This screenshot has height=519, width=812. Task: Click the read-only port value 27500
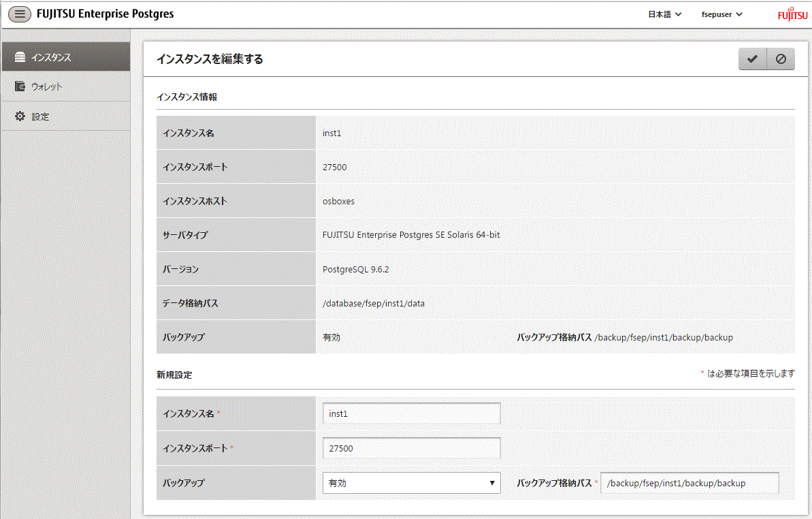335,168
